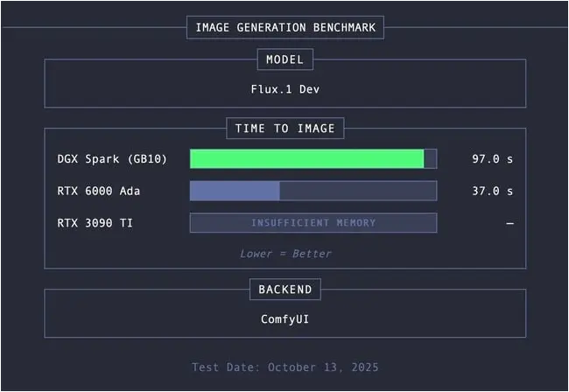Select the 37.0 s result value
Image resolution: width=569 pixels, height=392 pixels.
coord(492,191)
